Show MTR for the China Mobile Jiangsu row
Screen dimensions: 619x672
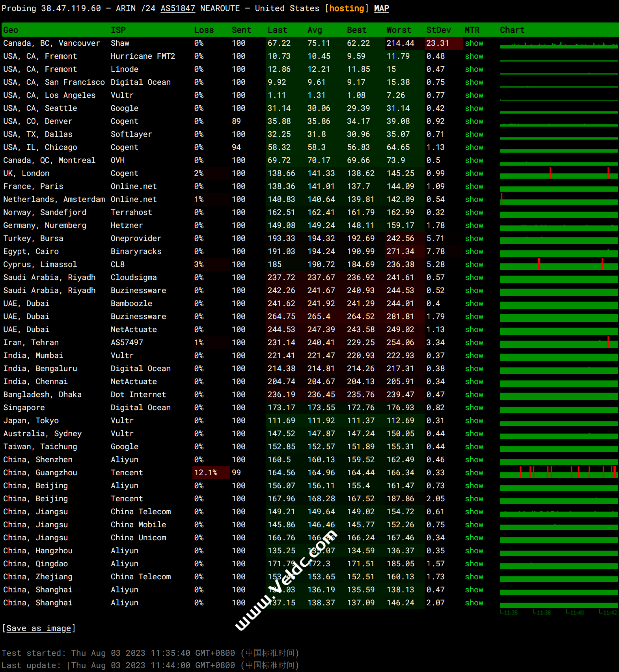(x=474, y=525)
